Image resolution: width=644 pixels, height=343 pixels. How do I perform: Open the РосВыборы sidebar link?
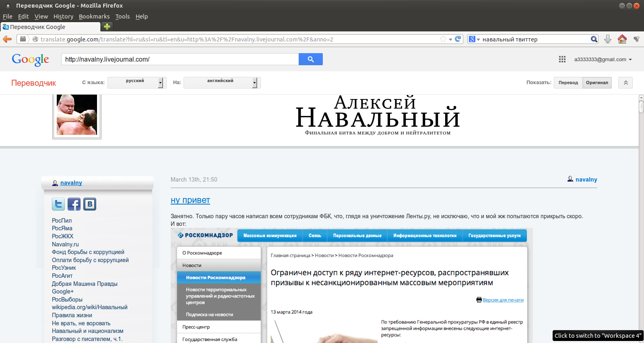coord(67,300)
